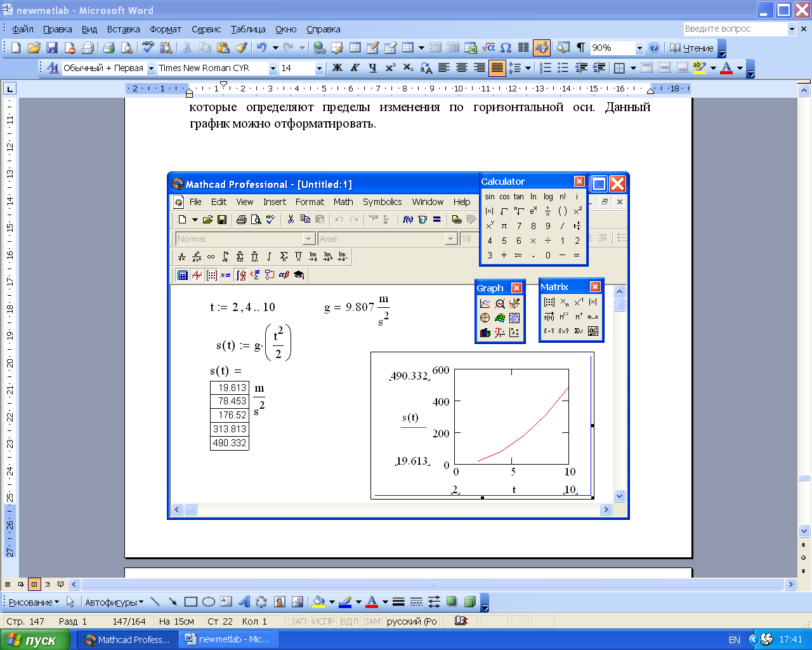Select the Arrow drawing tool
The image size is (812, 650).
point(173,602)
